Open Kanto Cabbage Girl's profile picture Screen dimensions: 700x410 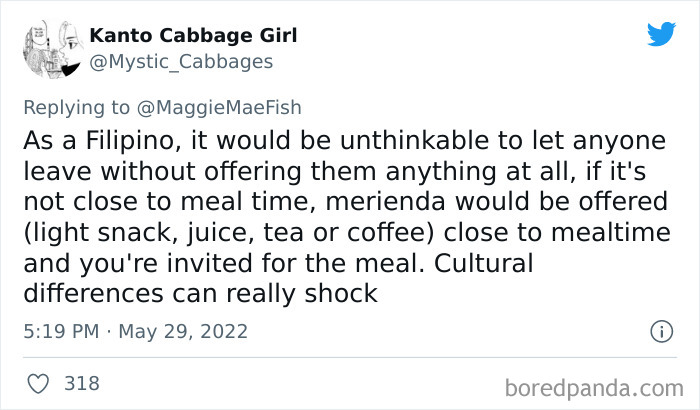pyautogui.click(x=48, y=48)
